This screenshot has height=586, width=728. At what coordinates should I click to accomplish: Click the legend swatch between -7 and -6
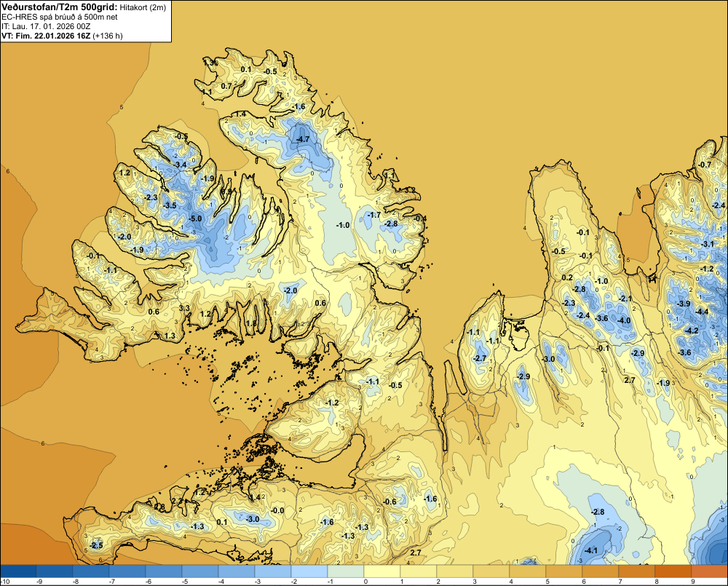click(x=127, y=571)
